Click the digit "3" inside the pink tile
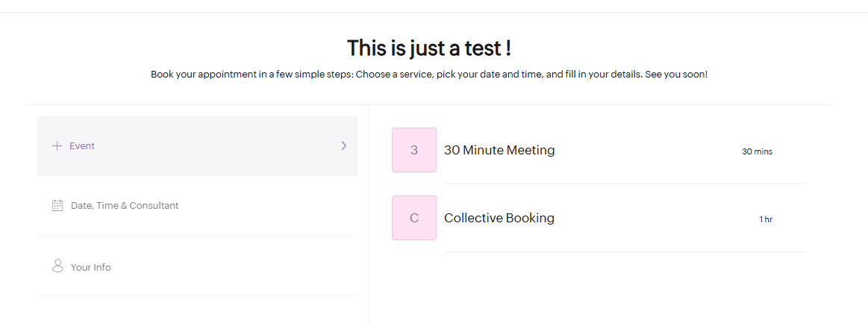 pyautogui.click(x=414, y=150)
